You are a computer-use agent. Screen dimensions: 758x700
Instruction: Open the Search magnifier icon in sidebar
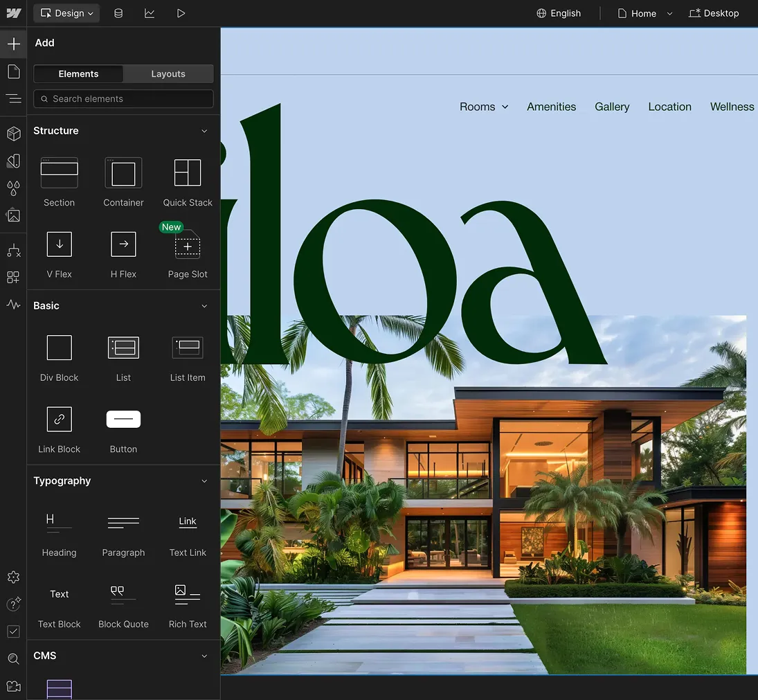click(14, 658)
